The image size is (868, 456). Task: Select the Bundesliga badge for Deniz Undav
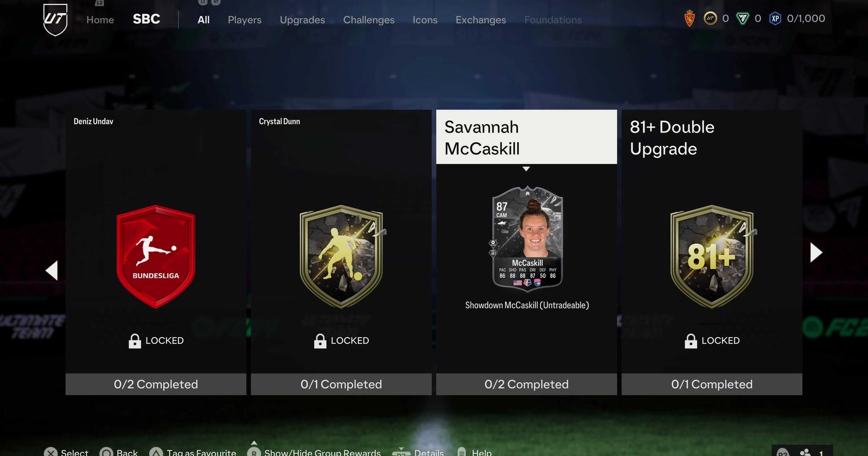coord(156,256)
